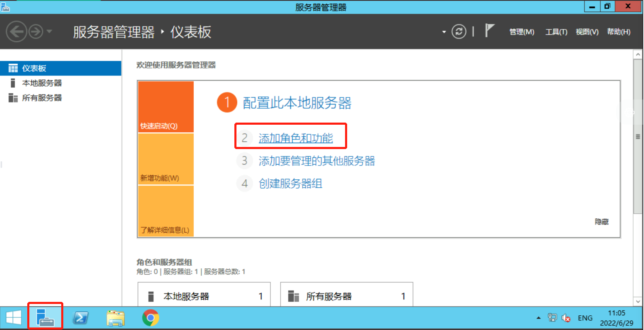Open the 管理(M) menu
The image size is (644, 330).
click(x=522, y=31)
